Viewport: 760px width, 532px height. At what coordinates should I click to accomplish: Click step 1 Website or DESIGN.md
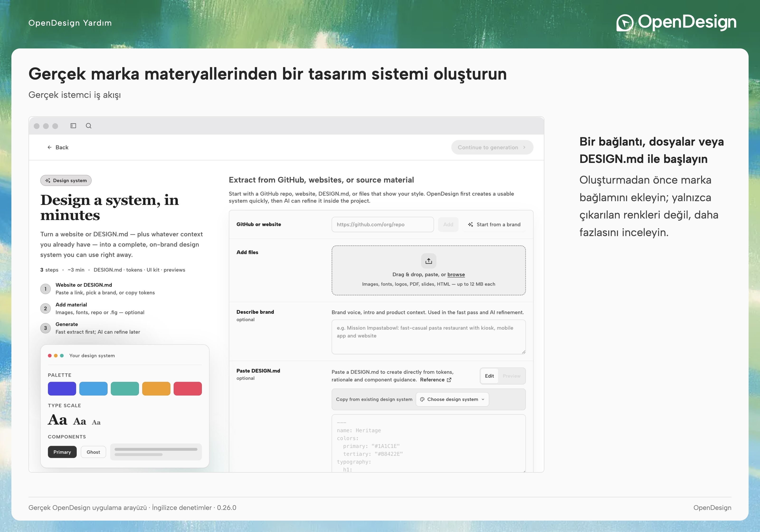pos(98,289)
